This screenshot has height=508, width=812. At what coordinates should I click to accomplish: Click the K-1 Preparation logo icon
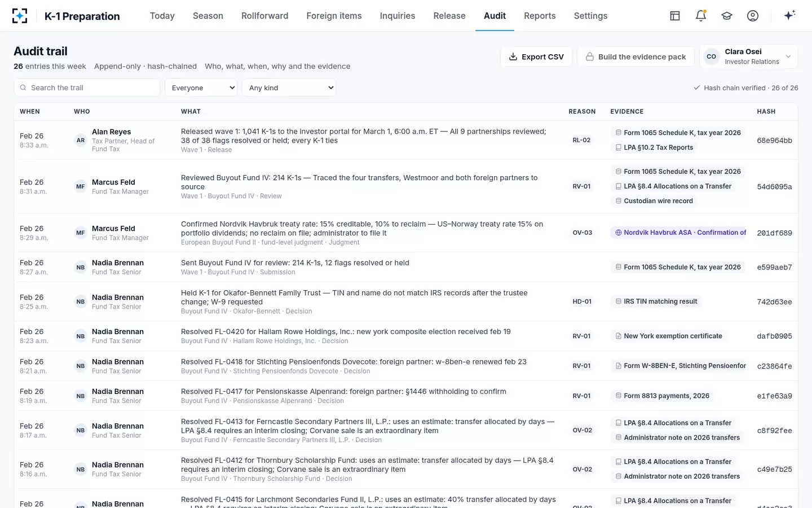point(20,16)
